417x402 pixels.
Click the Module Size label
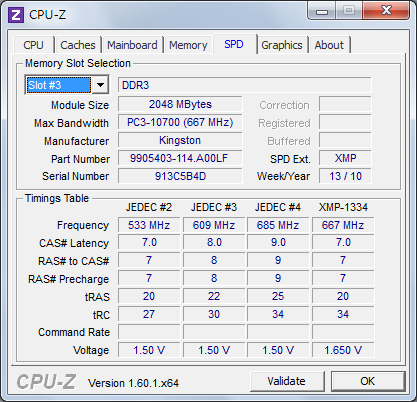(80, 105)
